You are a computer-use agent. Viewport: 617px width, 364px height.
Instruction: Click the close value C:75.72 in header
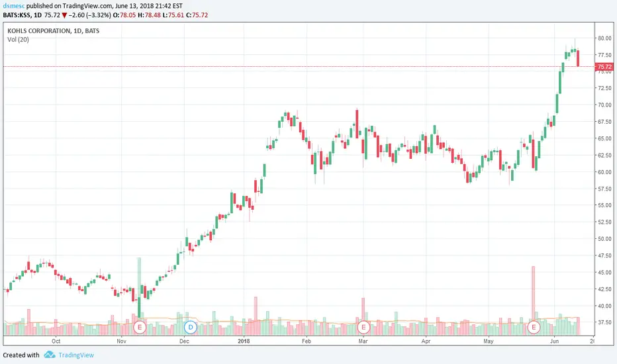197,15
